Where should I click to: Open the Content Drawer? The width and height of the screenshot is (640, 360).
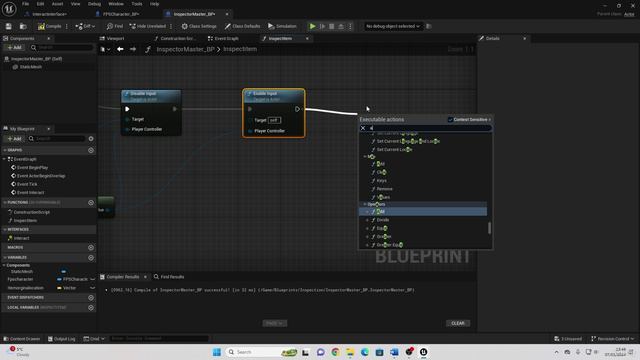pyautogui.click(x=22, y=339)
